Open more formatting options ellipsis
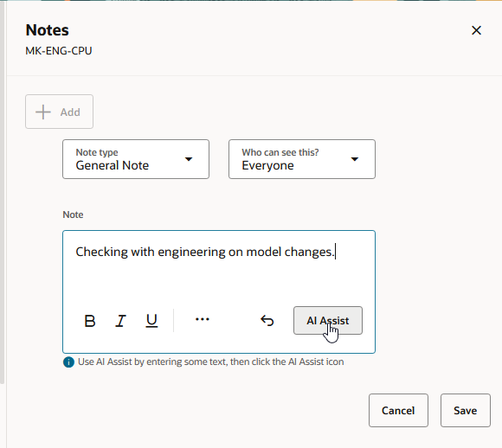The width and height of the screenshot is (502, 448). click(x=203, y=319)
